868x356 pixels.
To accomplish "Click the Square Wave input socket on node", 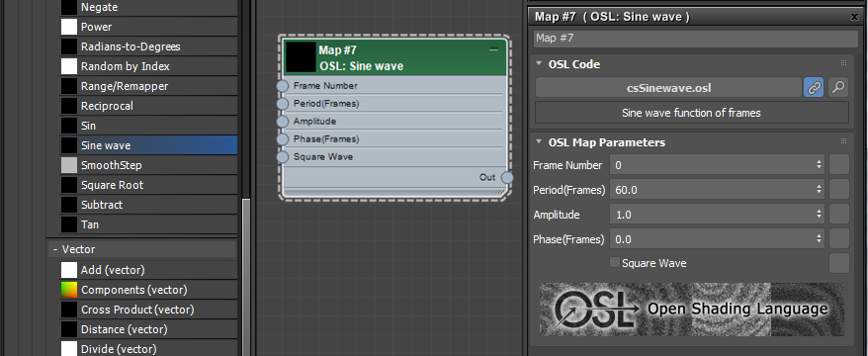I will [x=283, y=156].
